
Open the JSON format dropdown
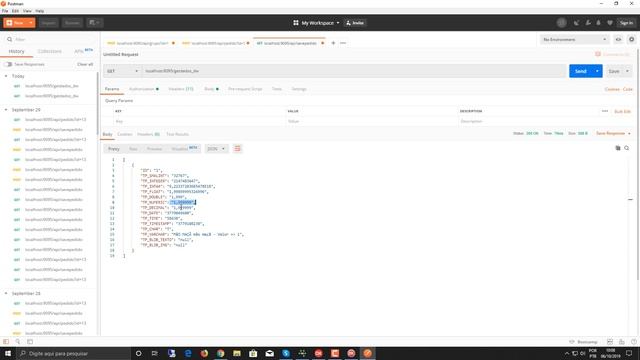[216, 149]
